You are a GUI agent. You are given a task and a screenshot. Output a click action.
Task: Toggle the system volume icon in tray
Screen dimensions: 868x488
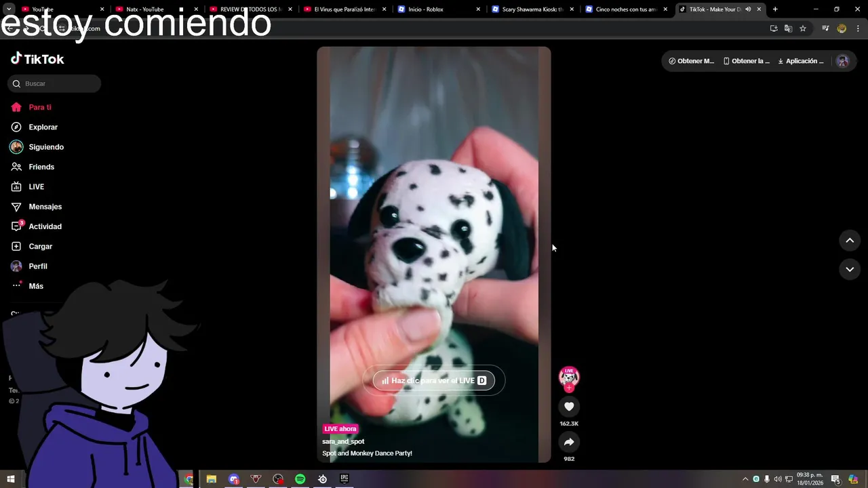coord(778,479)
